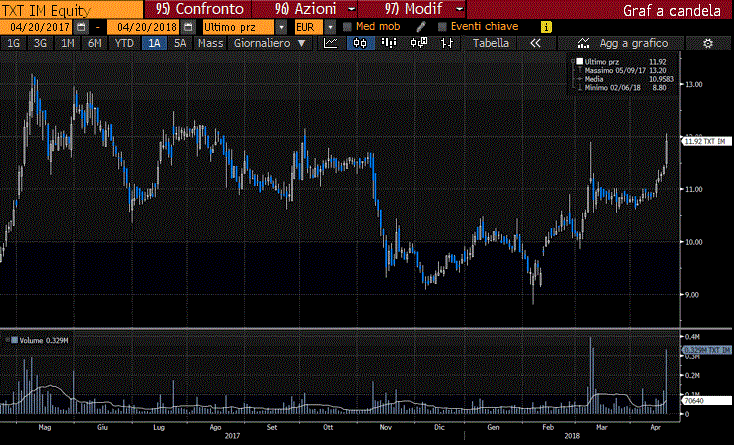Open the 96) Azioni menu
The height and width of the screenshot is (445, 734).
click(x=305, y=9)
